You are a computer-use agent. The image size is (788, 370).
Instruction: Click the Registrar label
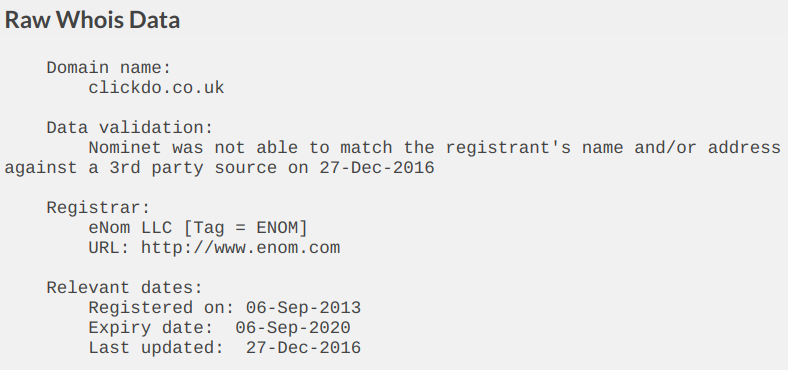coord(98,208)
